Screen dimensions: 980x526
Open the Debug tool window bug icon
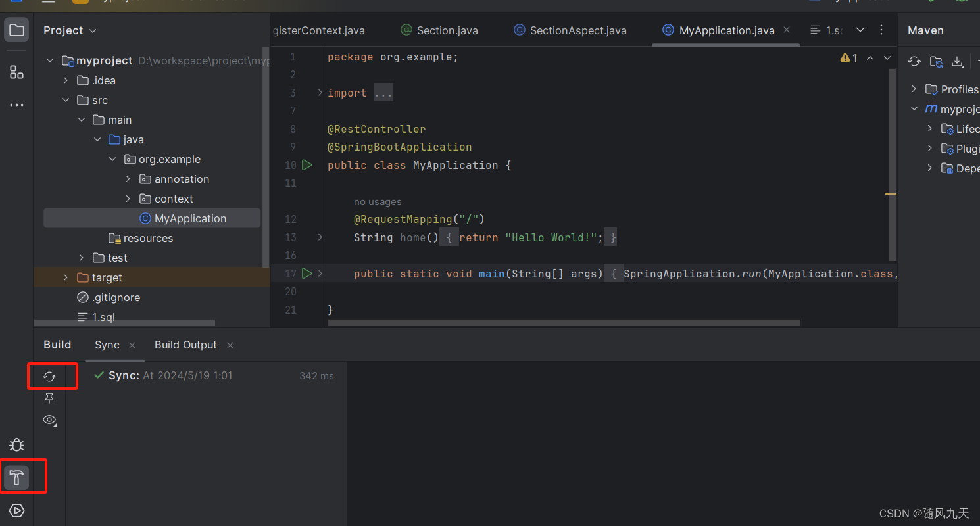pyautogui.click(x=16, y=445)
